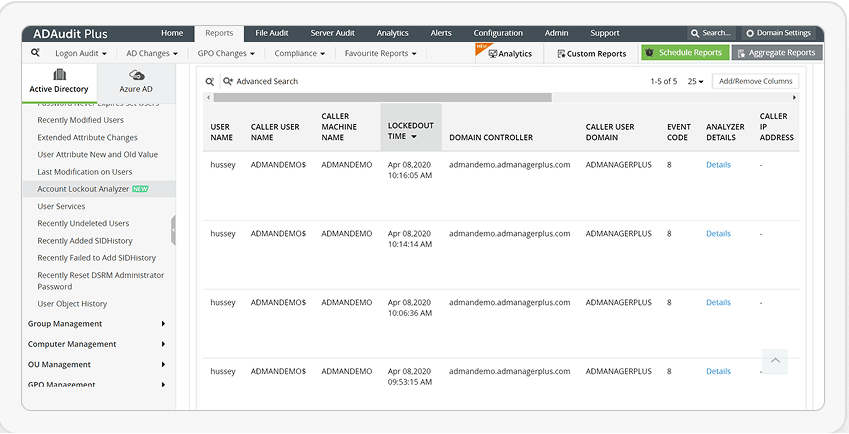Open the new Analytics reports button
The width and height of the screenshot is (849, 434).
pyautogui.click(x=510, y=54)
